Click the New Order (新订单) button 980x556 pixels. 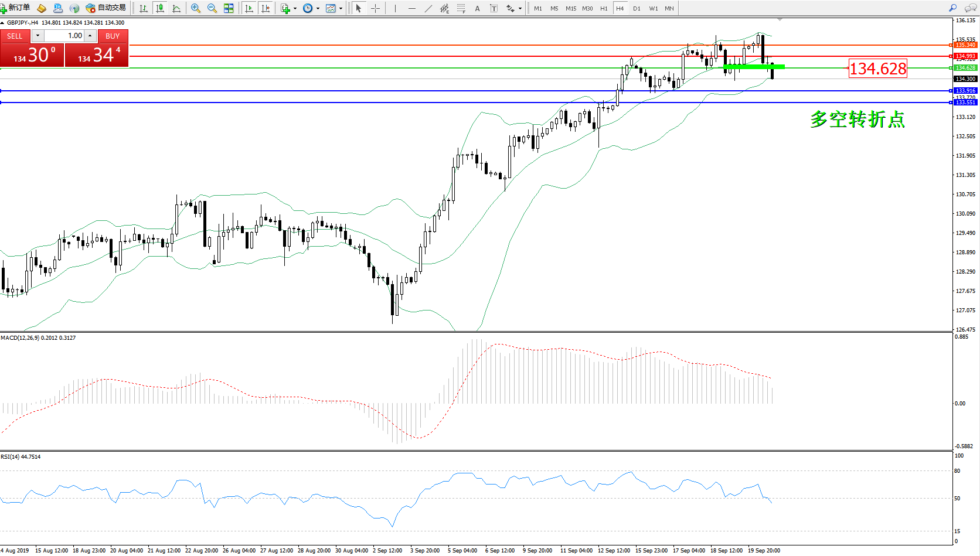click(16, 8)
